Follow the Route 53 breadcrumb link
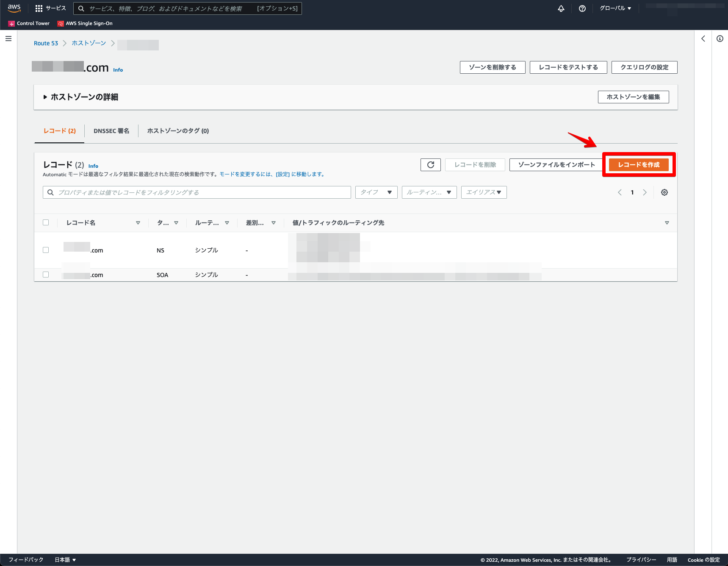The height and width of the screenshot is (566, 728). pos(46,43)
